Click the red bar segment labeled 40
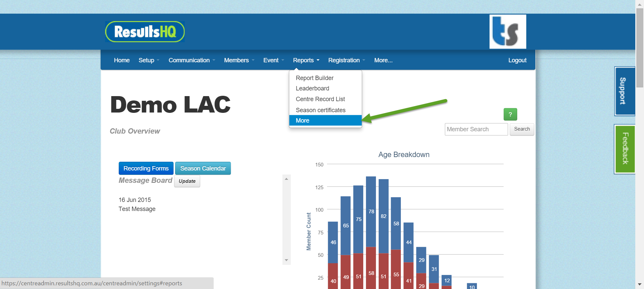 pos(333,276)
